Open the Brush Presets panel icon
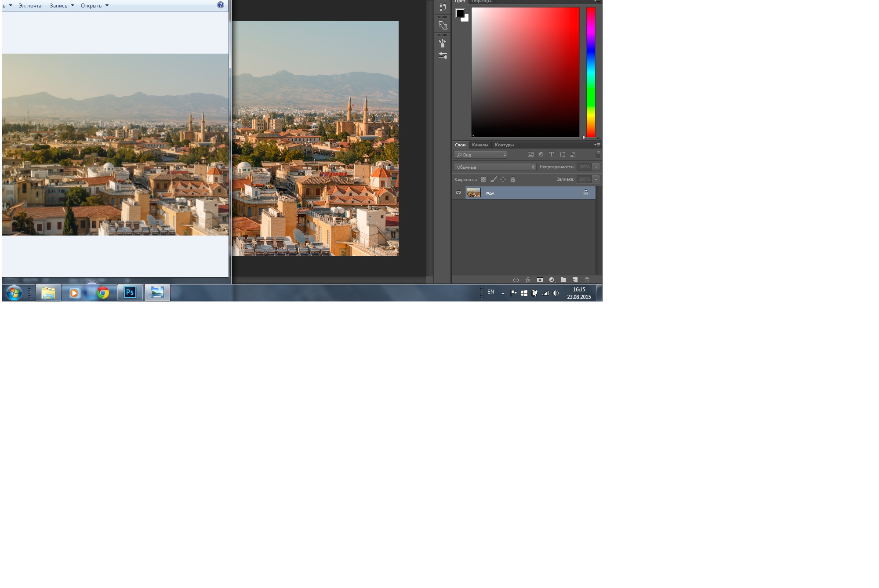Image resolution: width=879 pixels, height=588 pixels. pos(443,56)
